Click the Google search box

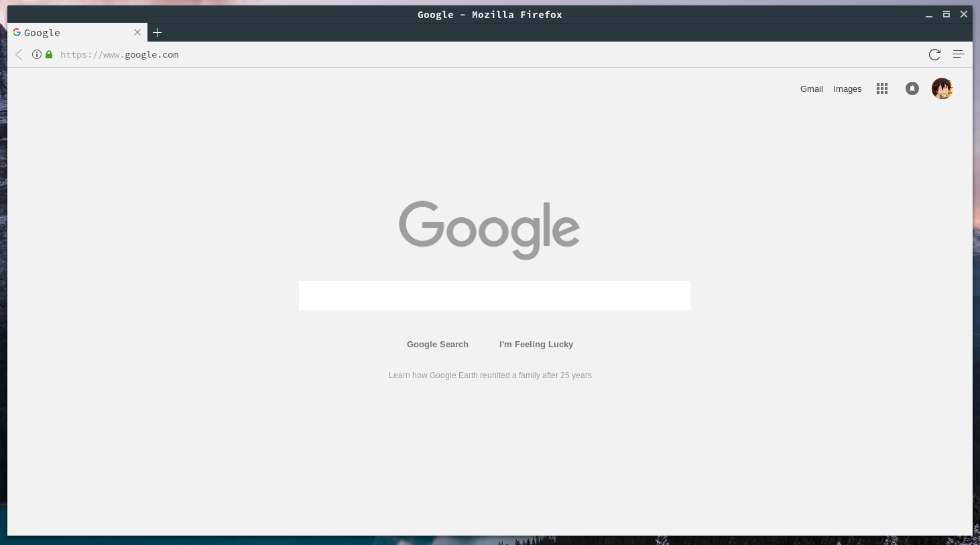click(495, 296)
